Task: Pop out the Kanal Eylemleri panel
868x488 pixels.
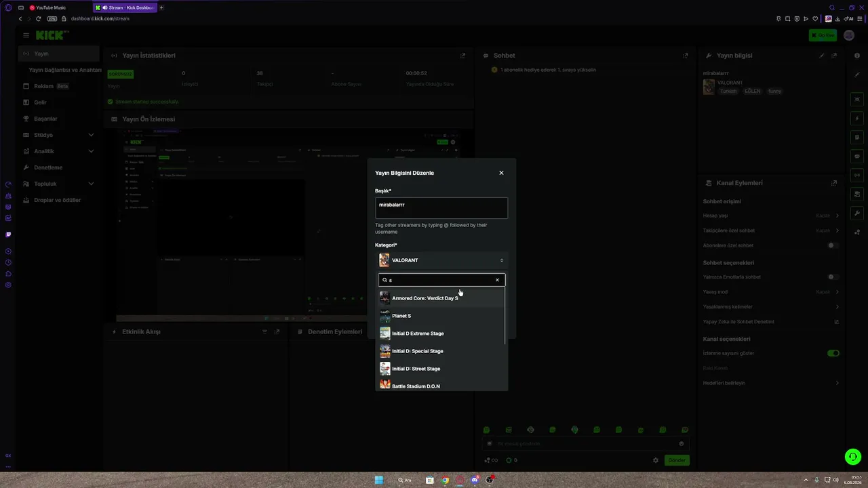Action: [834, 183]
